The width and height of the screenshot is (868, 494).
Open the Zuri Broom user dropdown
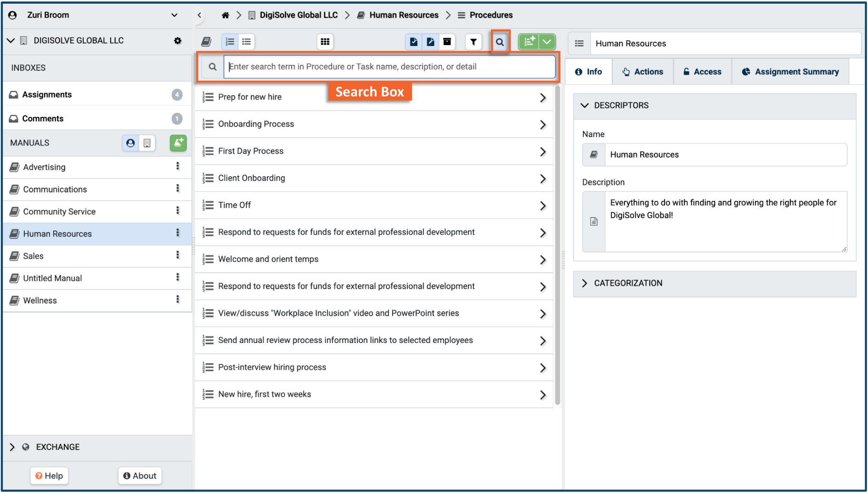(175, 15)
